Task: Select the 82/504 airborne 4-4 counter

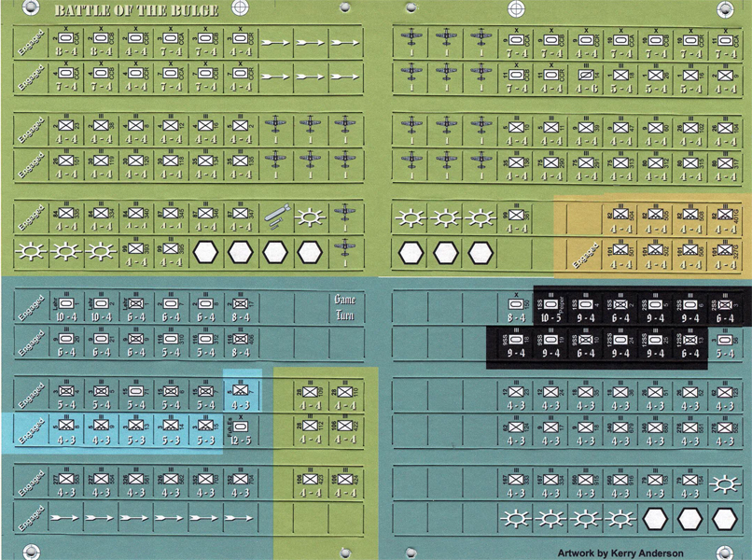Action: coord(620,218)
